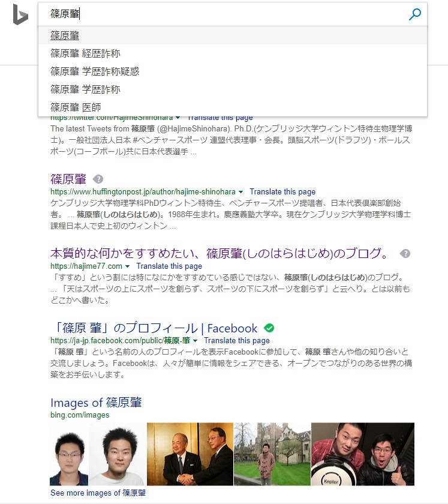
Task: Open the 篠原肇 blog result title
Action: pos(220,254)
